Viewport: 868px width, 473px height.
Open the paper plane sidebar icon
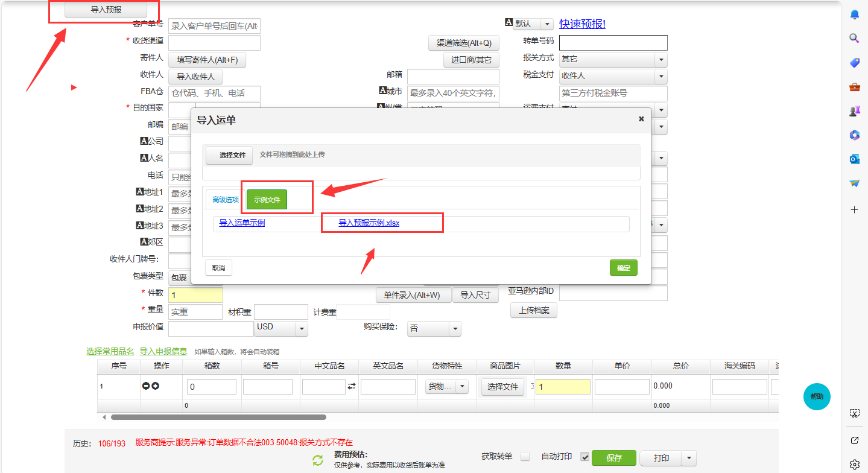(x=854, y=183)
